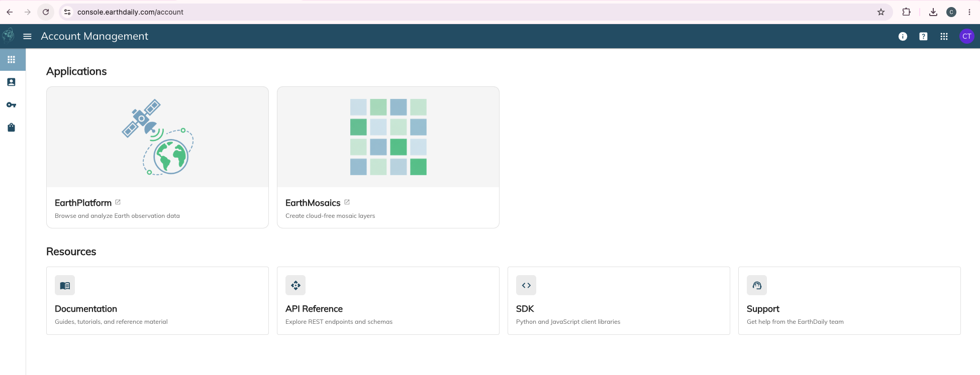Image resolution: width=980 pixels, height=375 pixels.
Task: Select the Applications grid sidebar icon
Action: tap(12, 60)
